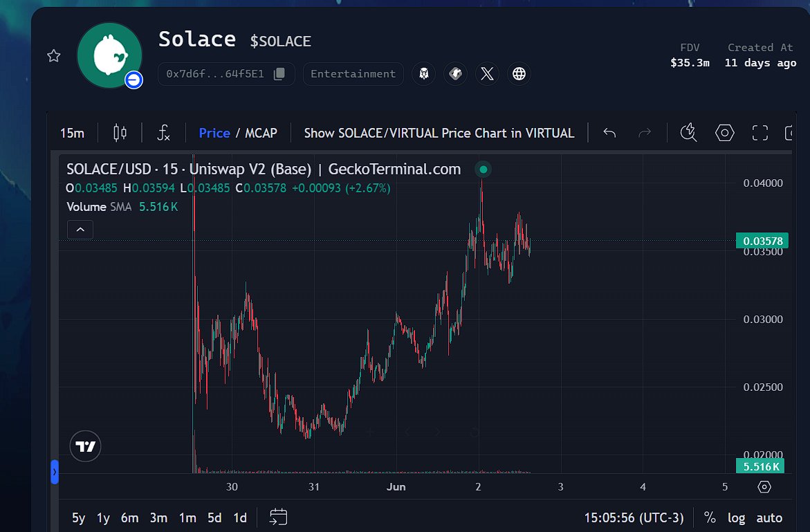Image resolution: width=810 pixels, height=532 pixels.
Task: Toggle auto scale mode
Action: coord(769,517)
